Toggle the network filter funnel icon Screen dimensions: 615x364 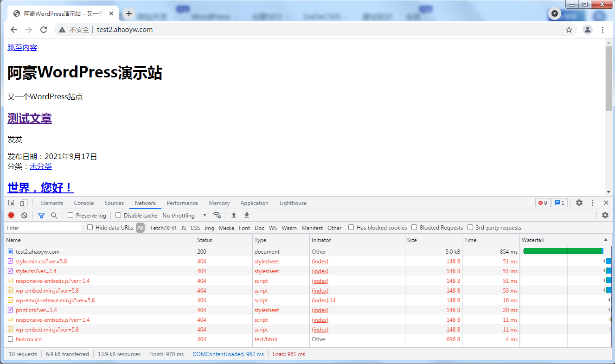pyautogui.click(x=41, y=215)
